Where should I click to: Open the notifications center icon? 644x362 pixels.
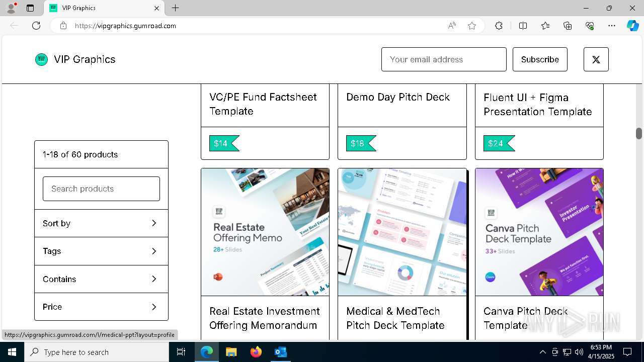[627, 352]
